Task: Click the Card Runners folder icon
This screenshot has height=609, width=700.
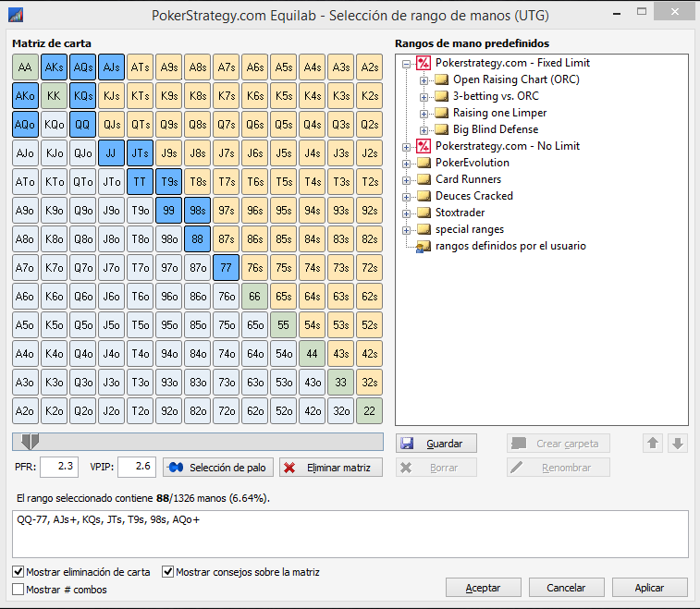Action: (x=424, y=179)
